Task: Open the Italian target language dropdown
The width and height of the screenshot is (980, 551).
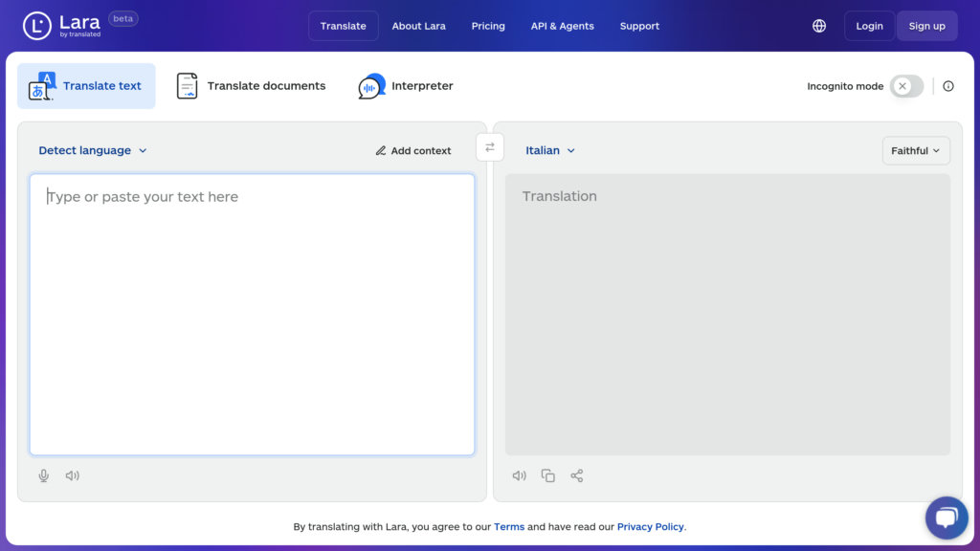Action: click(550, 150)
